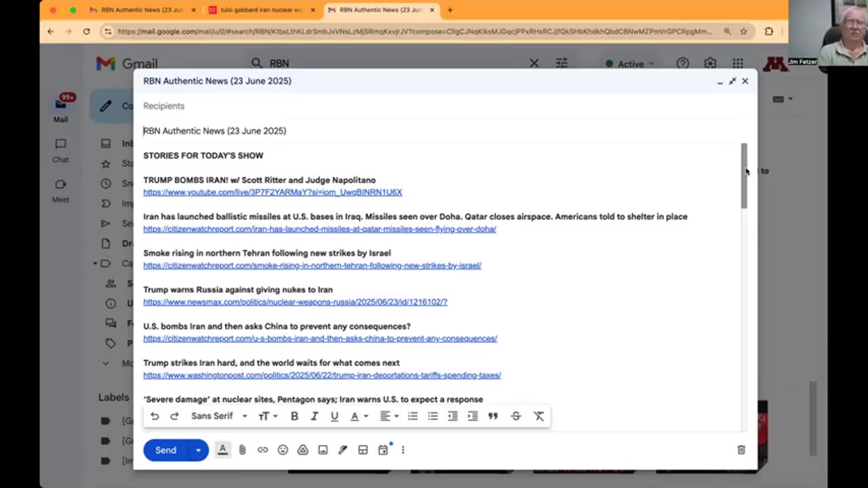Open the Washington Post Trump Iran link
868x488 pixels.
pyautogui.click(x=322, y=375)
